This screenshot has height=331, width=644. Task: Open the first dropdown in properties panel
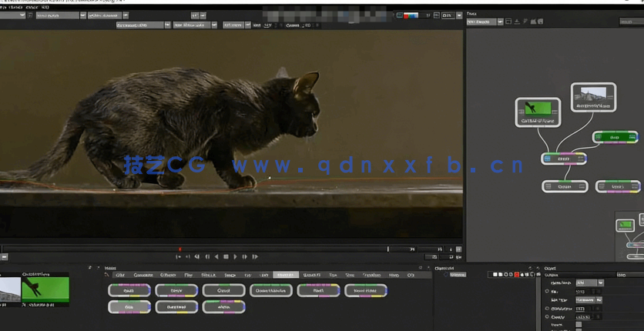point(590,283)
